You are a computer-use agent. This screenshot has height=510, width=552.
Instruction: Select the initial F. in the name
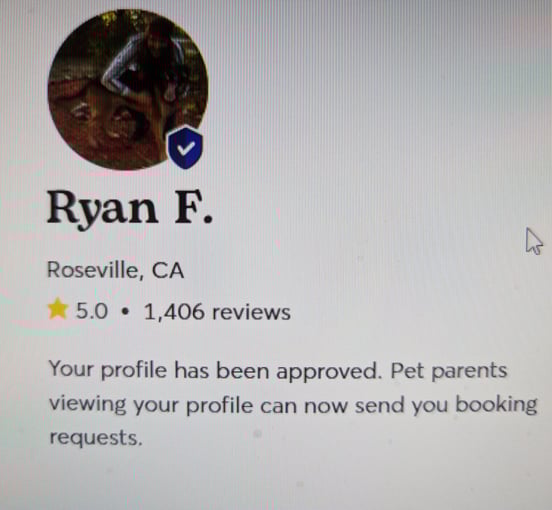[194, 208]
